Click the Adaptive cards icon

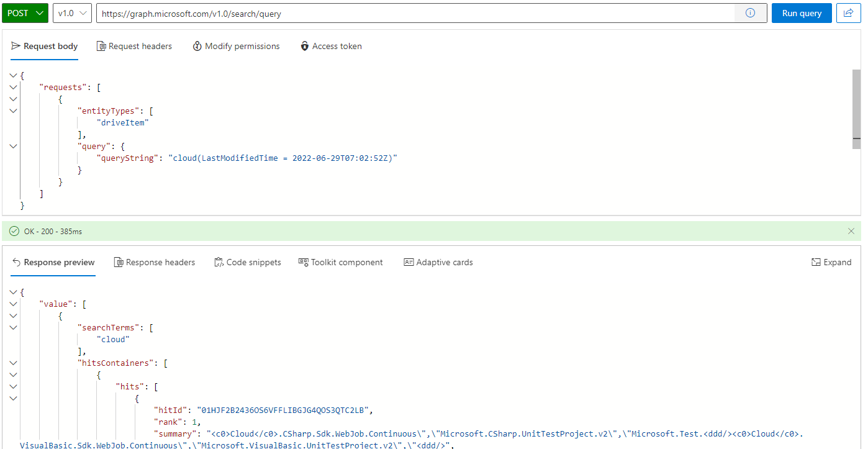pyautogui.click(x=410, y=262)
